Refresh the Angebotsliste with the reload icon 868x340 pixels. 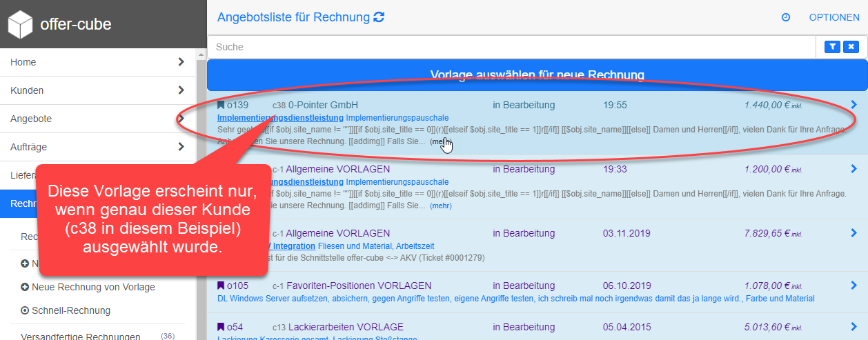(379, 17)
